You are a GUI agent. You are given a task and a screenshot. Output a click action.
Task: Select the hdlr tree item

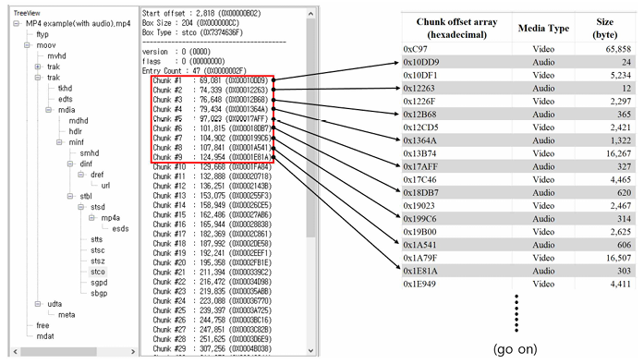(76, 131)
